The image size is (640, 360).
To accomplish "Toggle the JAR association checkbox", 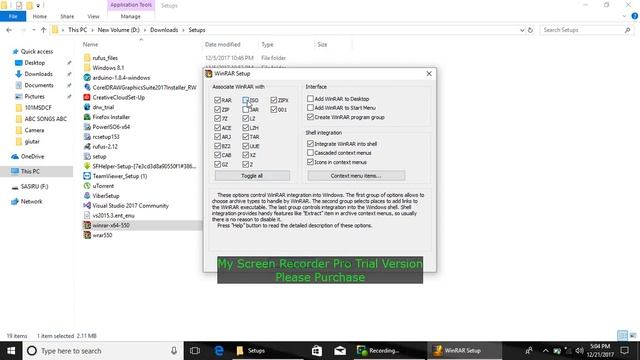I will [x=246, y=109].
